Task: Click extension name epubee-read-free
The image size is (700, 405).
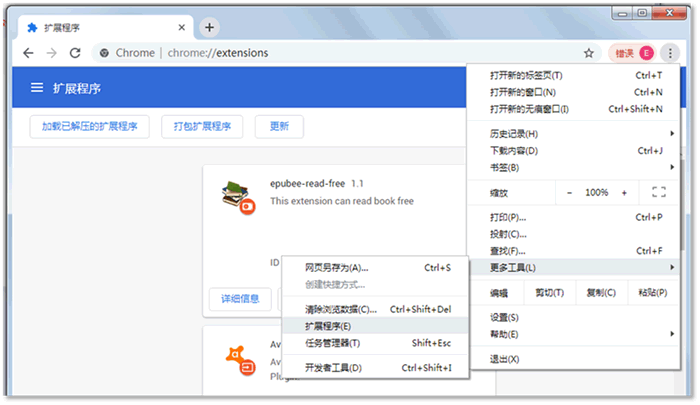Action: [x=307, y=184]
